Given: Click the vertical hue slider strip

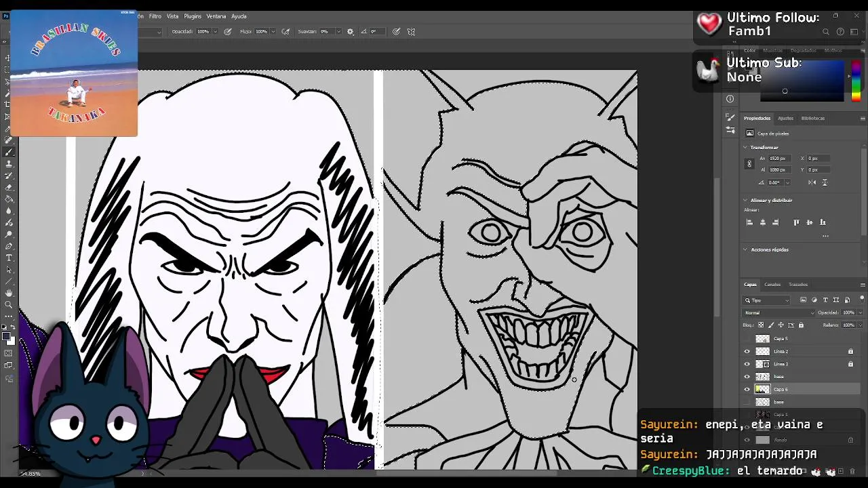Looking at the screenshot, I should coord(856,81).
